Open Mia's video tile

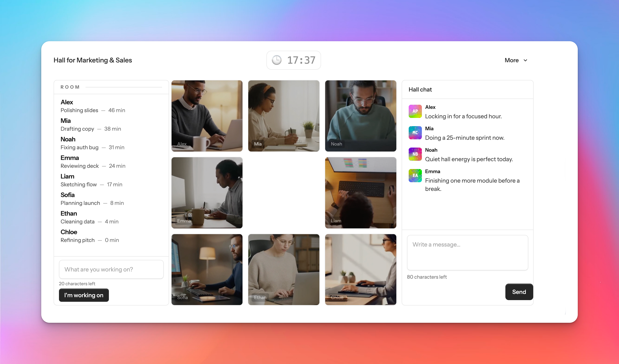(284, 116)
